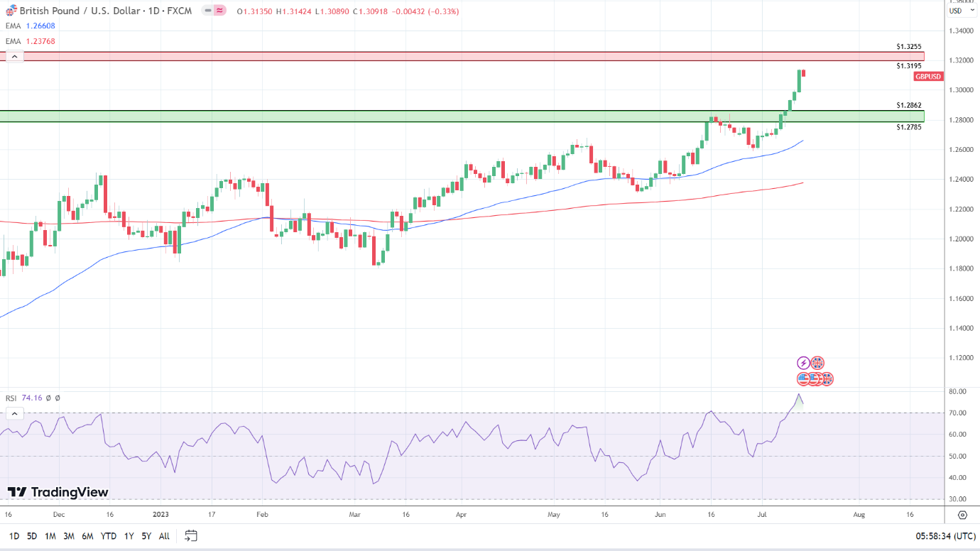
Task: Click the 2023 label on time axis
Action: point(161,515)
